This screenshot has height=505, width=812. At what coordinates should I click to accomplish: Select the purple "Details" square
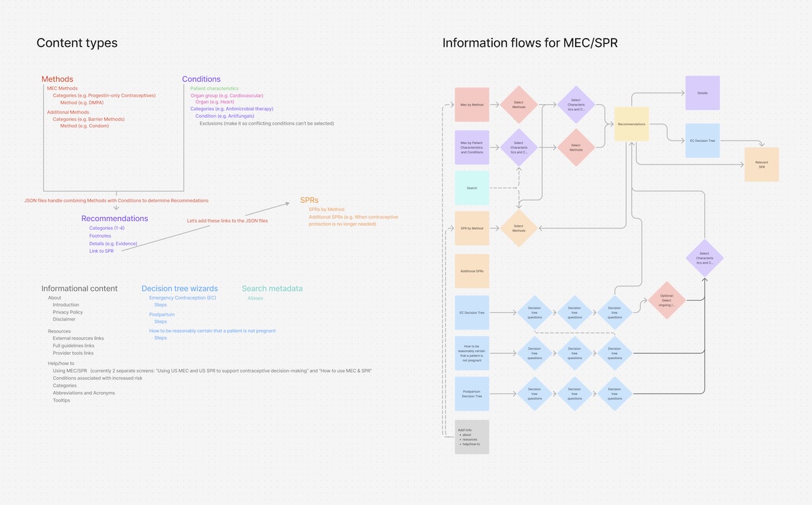702,93
